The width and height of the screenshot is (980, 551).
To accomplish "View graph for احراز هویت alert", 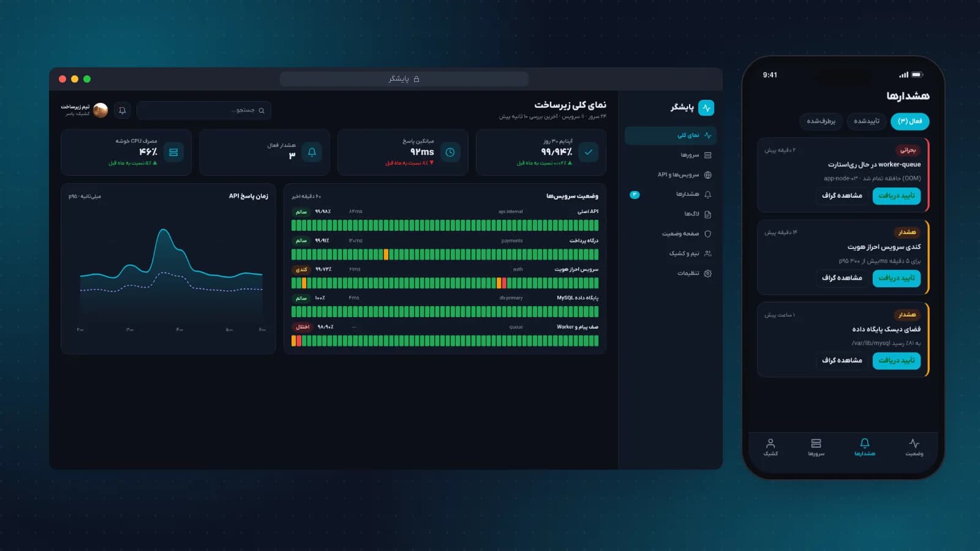I will pyautogui.click(x=842, y=278).
